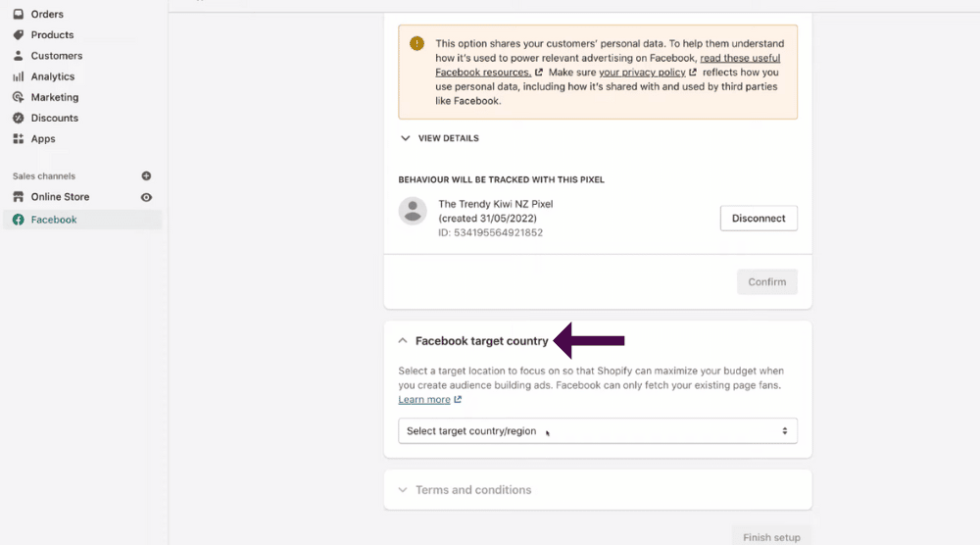Click the Finish setup button
This screenshot has height=545, width=980.
click(x=771, y=536)
